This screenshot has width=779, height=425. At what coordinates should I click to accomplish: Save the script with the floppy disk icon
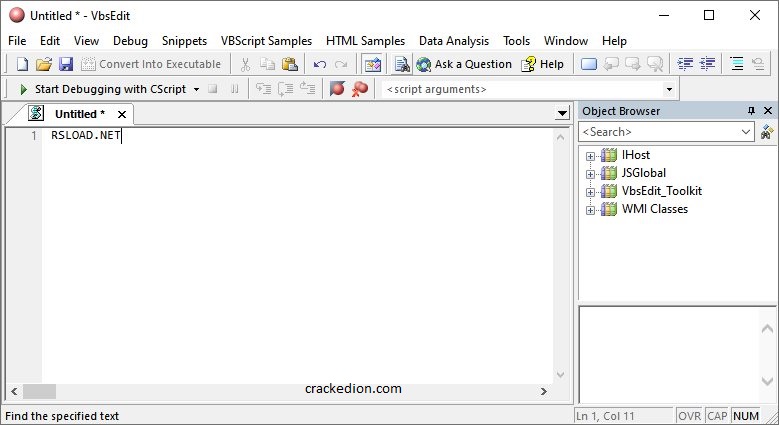pyautogui.click(x=66, y=64)
